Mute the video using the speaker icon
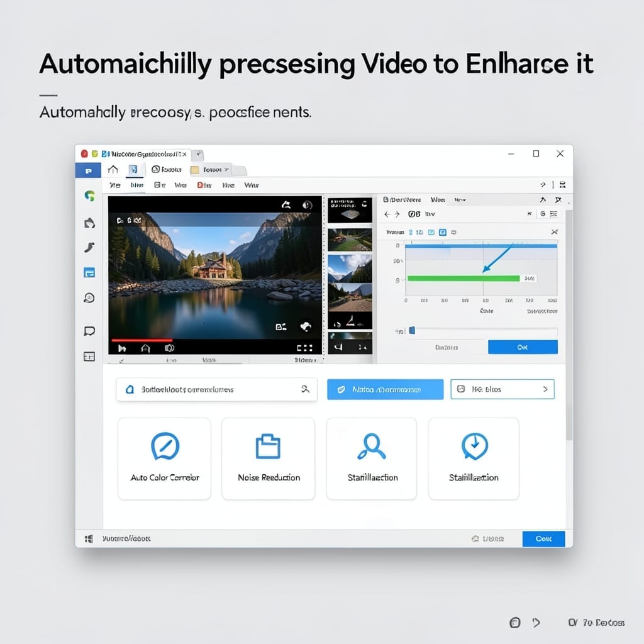Image resolution: width=644 pixels, height=644 pixels. coord(169,348)
